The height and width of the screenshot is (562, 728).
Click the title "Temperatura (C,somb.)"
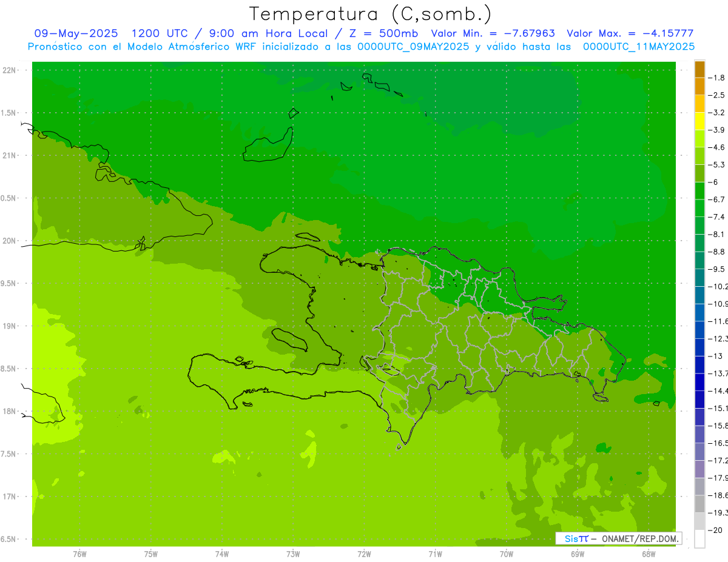[370, 14]
